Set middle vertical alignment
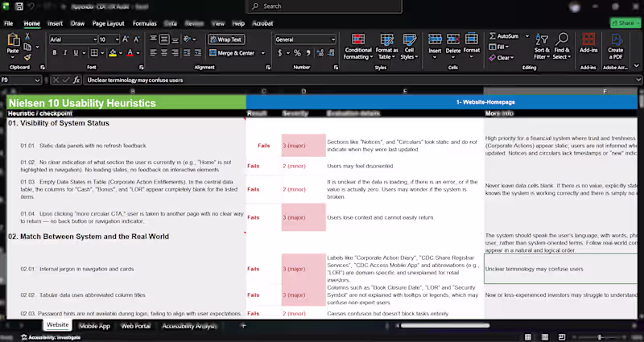The height and width of the screenshot is (342, 644). [164, 39]
